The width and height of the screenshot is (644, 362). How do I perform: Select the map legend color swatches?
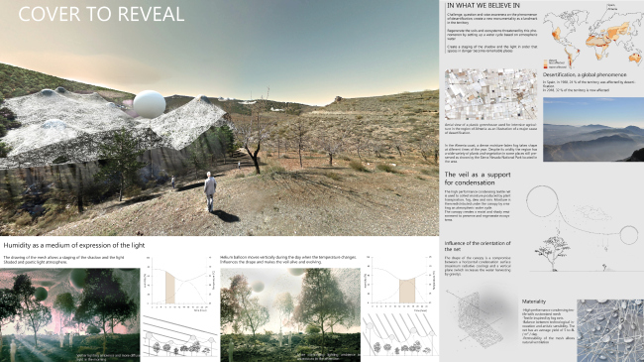pos(546,63)
